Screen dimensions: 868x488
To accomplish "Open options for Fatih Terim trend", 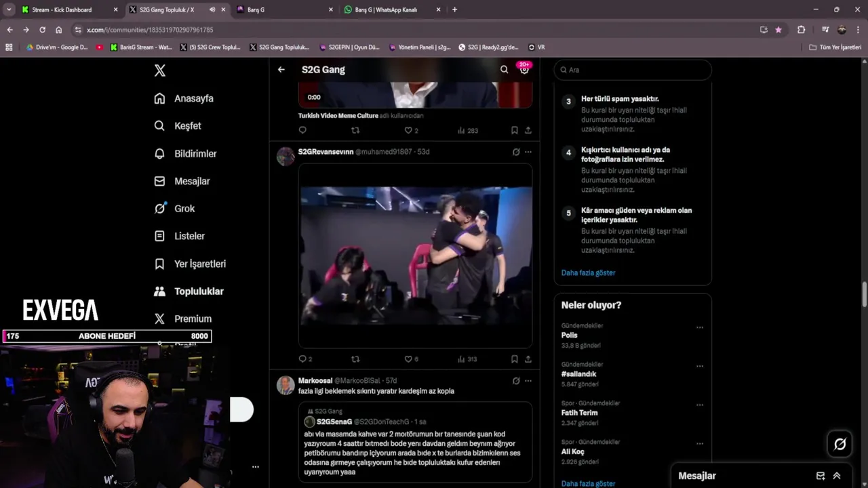I will point(700,405).
